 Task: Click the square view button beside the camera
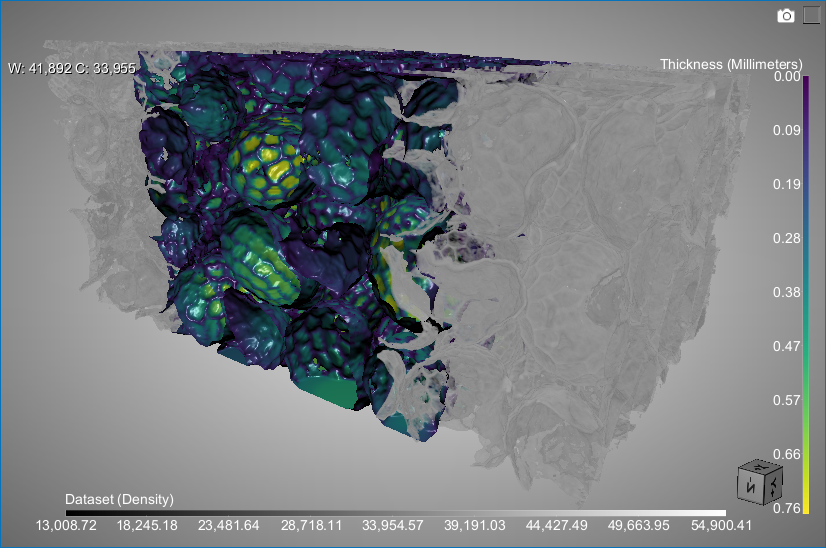click(x=811, y=15)
